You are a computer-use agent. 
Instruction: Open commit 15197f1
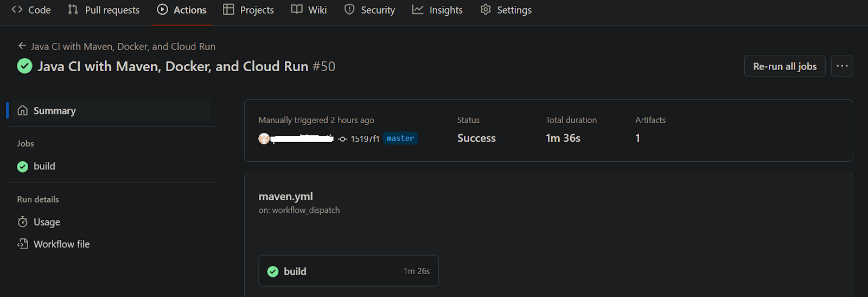click(x=365, y=139)
